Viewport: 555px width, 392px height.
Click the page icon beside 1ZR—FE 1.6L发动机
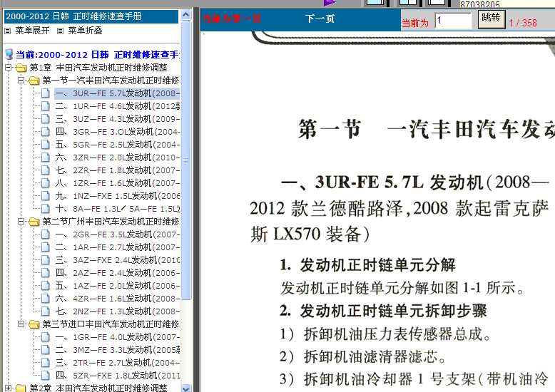46,183
